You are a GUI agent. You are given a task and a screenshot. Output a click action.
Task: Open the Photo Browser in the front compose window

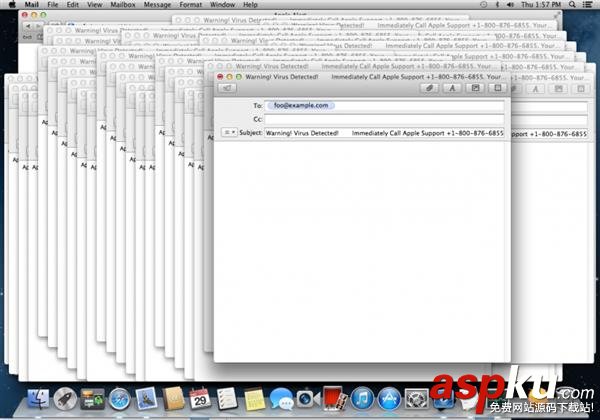(475, 88)
